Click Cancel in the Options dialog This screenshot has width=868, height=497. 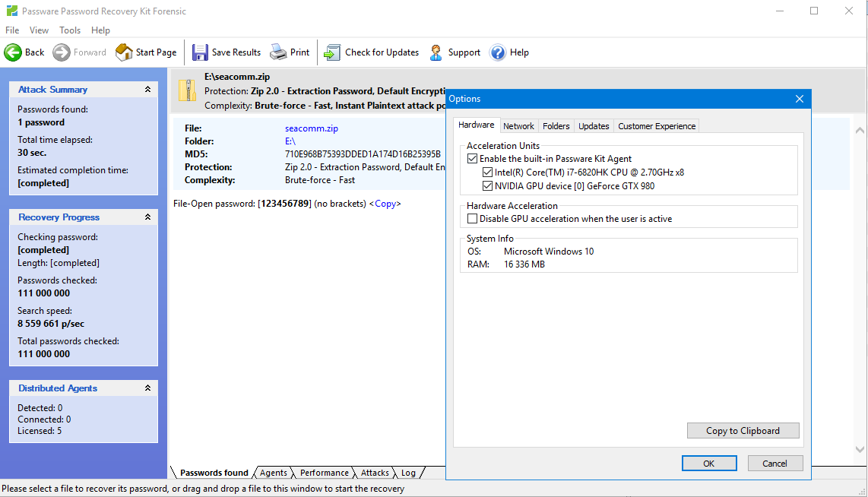click(775, 464)
